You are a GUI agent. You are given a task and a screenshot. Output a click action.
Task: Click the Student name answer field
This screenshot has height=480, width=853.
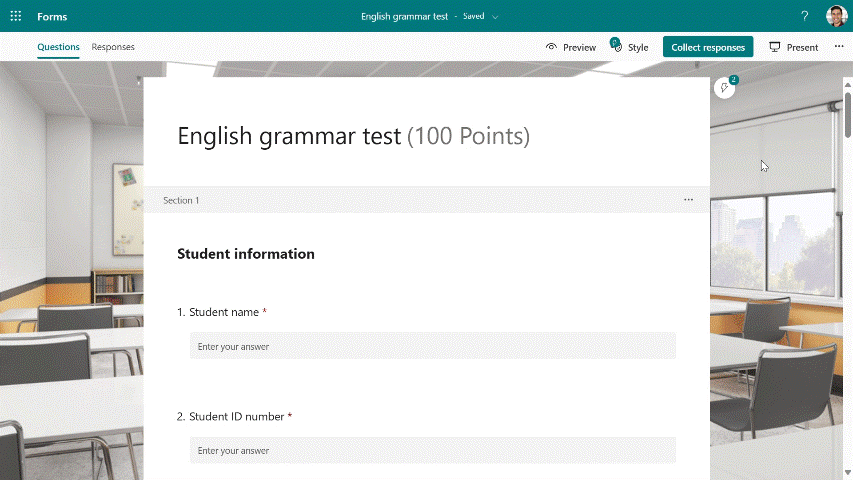click(x=432, y=346)
